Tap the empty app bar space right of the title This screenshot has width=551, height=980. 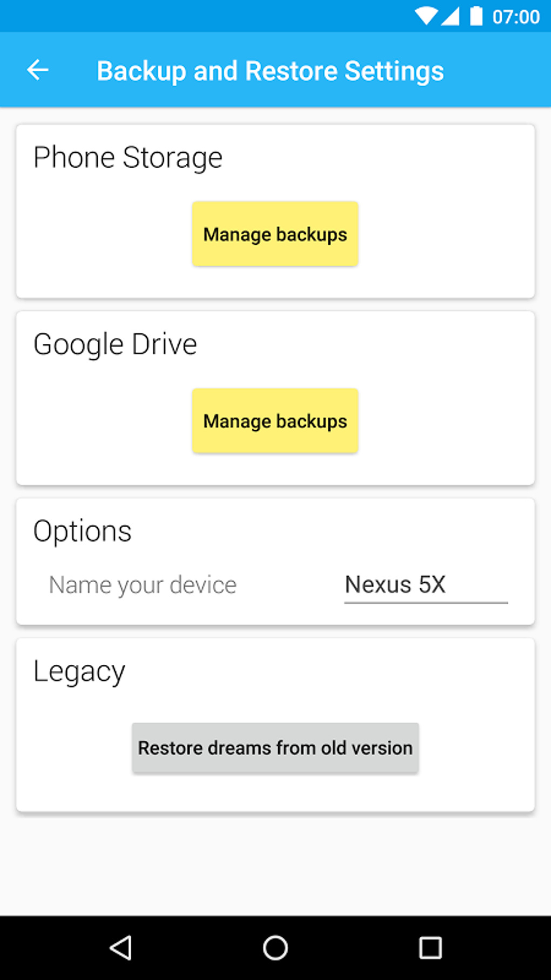tap(497, 70)
